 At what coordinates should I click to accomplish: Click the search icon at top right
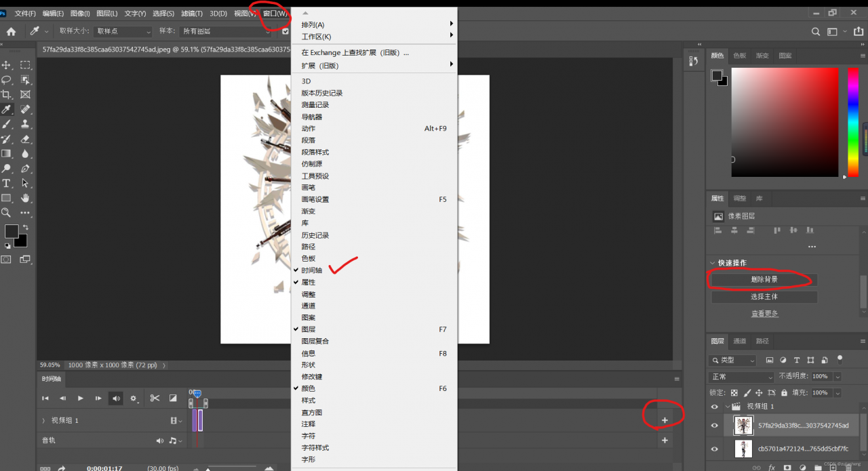[x=816, y=31]
